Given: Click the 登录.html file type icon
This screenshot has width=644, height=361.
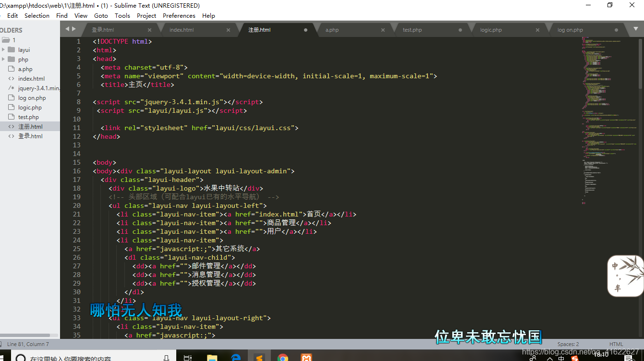Looking at the screenshot, I should pyautogui.click(x=12, y=136).
